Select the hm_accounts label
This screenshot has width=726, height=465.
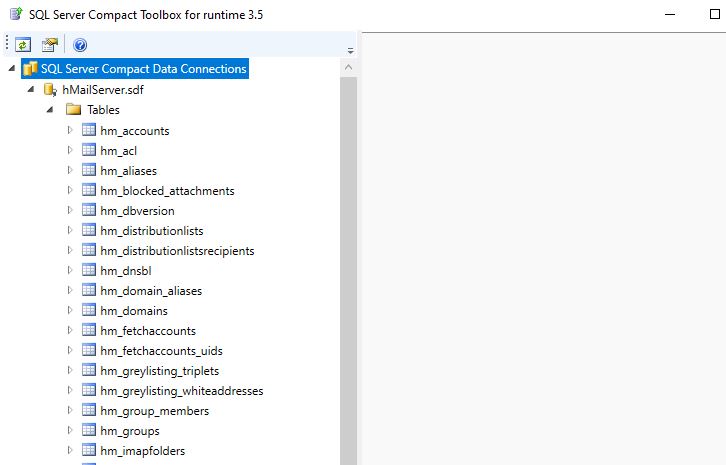tap(135, 131)
